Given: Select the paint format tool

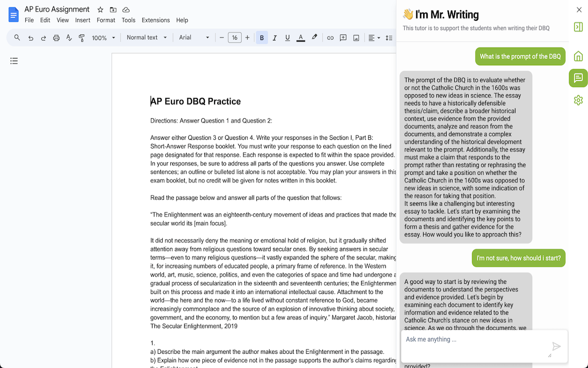Looking at the screenshot, I should tap(82, 38).
